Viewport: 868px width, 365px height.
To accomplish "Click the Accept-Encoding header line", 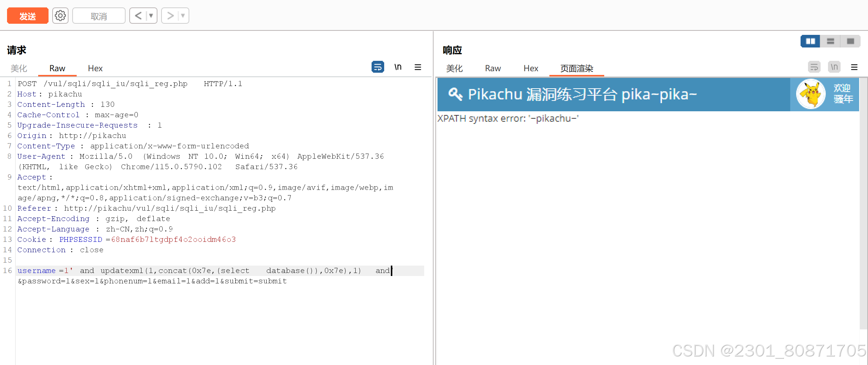I will [94, 219].
